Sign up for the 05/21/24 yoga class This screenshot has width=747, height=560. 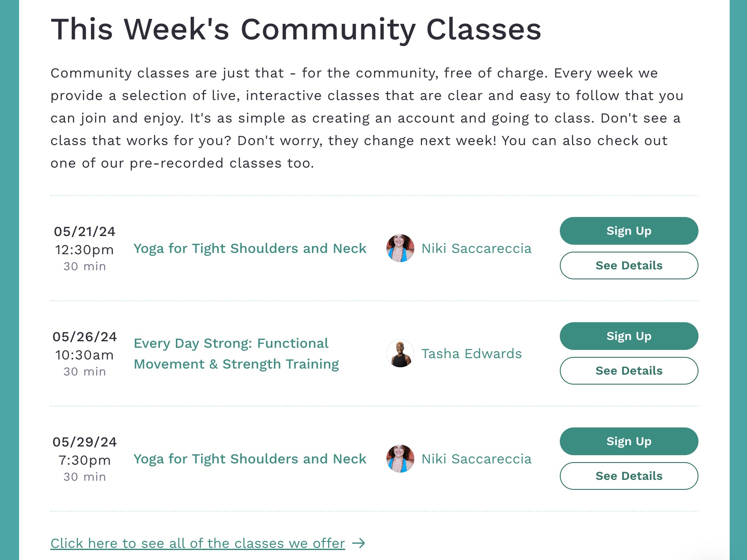click(x=629, y=231)
